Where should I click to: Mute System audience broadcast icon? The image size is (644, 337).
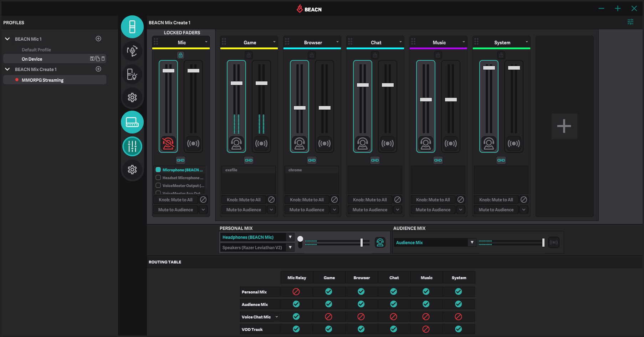pyautogui.click(x=514, y=144)
